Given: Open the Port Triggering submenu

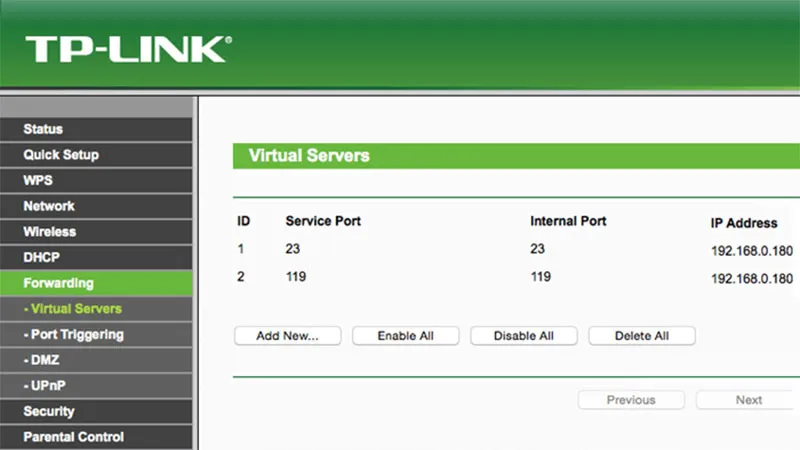Looking at the screenshot, I should (96, 334).
